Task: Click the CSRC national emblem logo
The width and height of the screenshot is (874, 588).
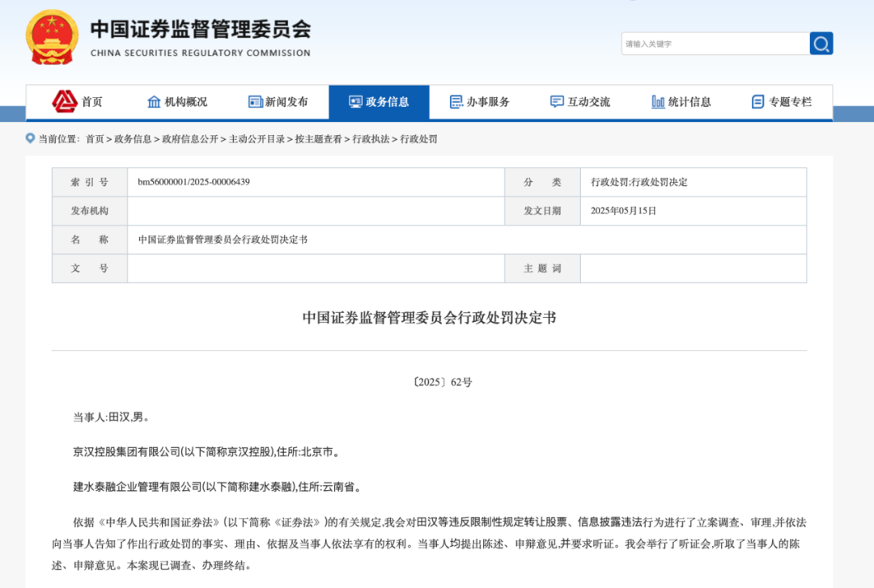Action: pos(53,38)
